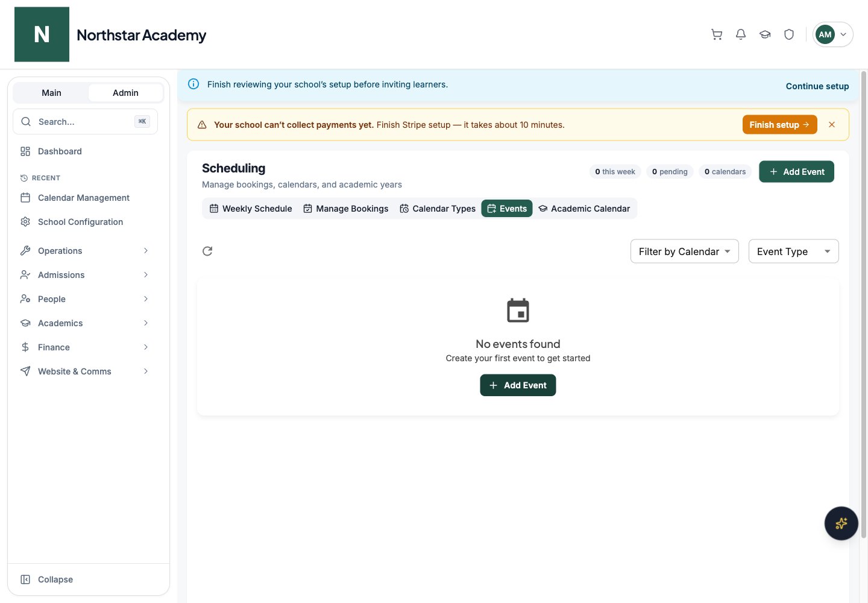
Task: Click the refresh events icon
Action: point(207,251)
